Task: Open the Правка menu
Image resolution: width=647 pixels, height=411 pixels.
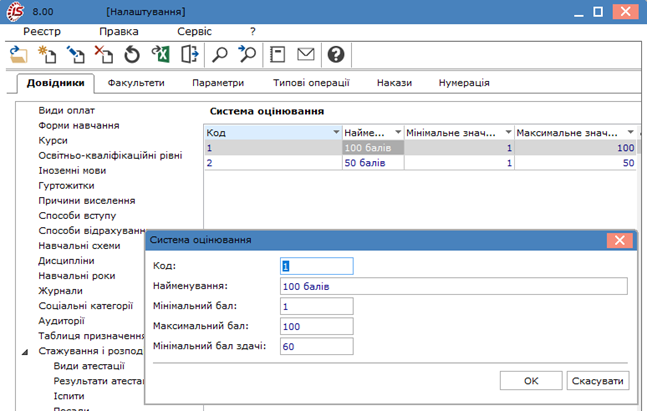Action: pos(119,31)
